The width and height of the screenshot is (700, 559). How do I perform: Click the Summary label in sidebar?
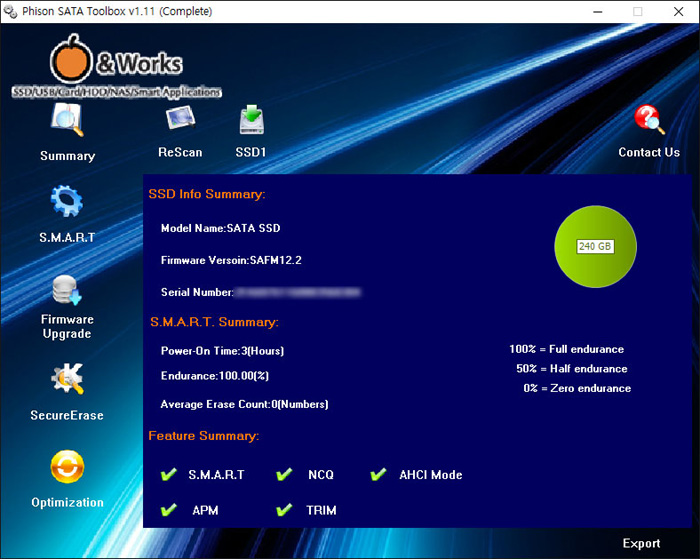click(67, 156)
